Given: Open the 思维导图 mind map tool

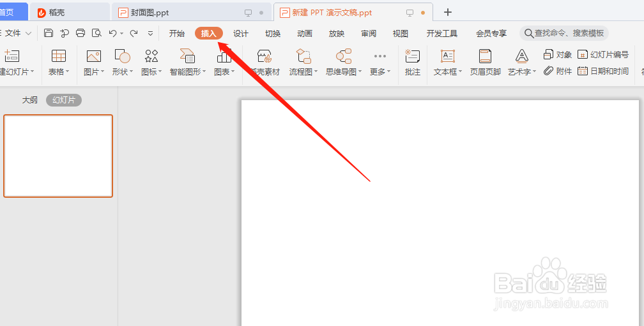Looking at the screenshot, I should tap(343, 56).
